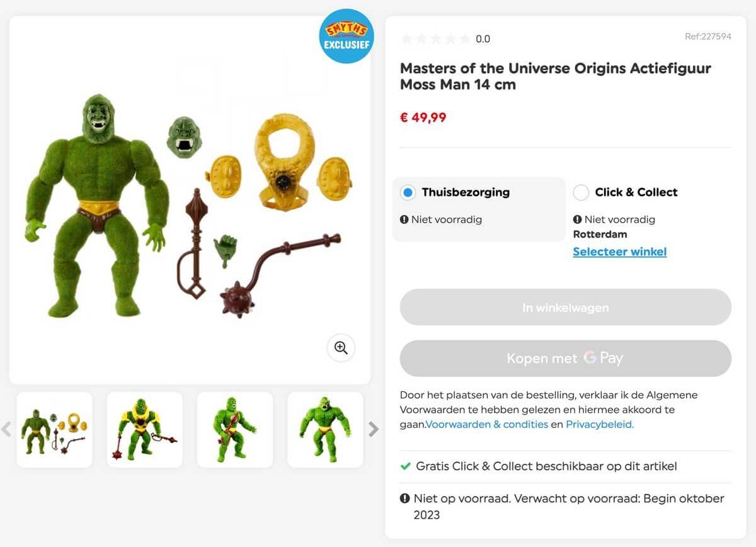Select the thumbnail of Moss Man wearing armor
This screenshot has width=756, height=547.
click(x=146, y=429)
